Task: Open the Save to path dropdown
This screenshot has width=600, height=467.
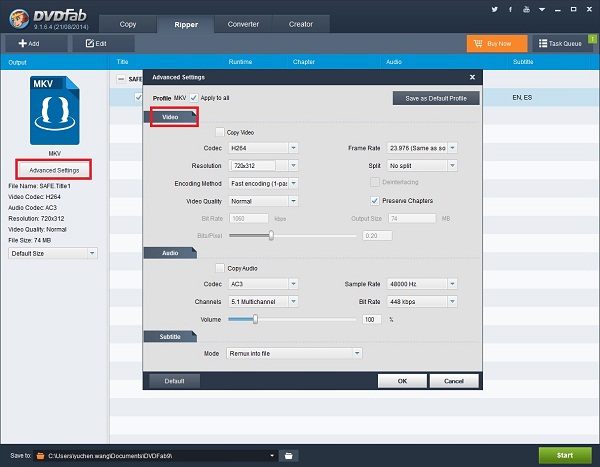Action: point(272,456)
